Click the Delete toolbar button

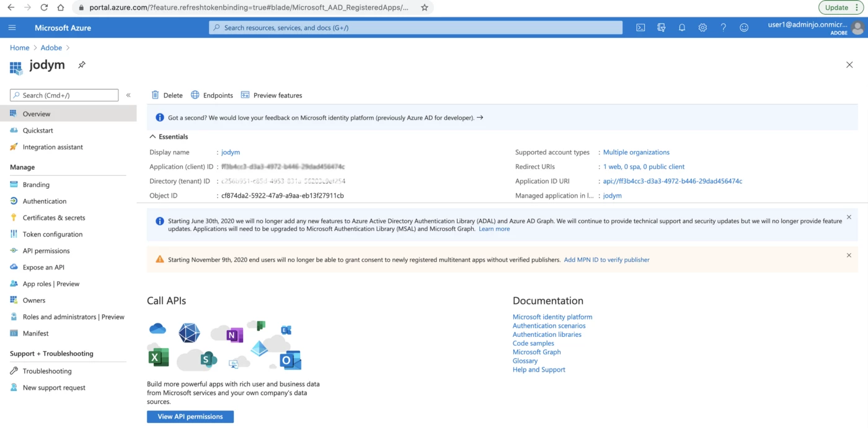click(167, 95)
